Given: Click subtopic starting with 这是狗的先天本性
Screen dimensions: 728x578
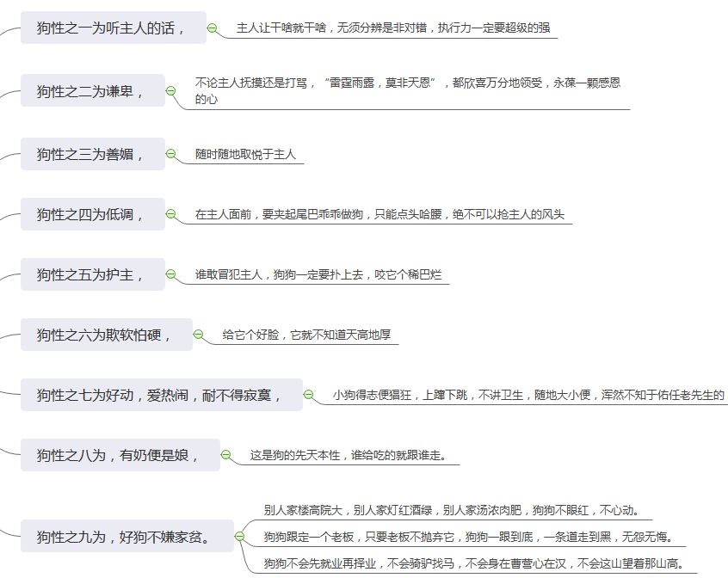Looking at the screenshot, I should 348,455.
